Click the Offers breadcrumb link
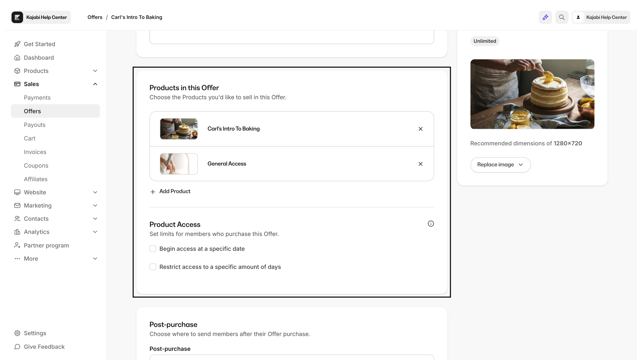This screenshot has height=364, width=641. pos(95,17)
